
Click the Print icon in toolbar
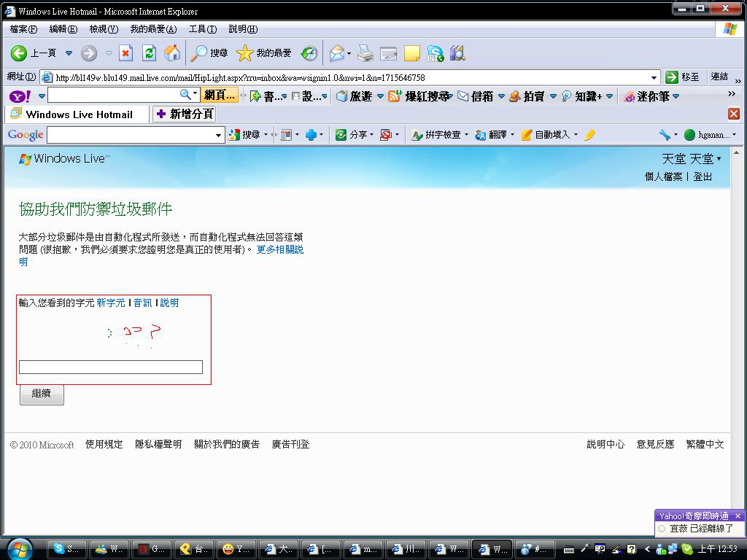coord(365,53)
